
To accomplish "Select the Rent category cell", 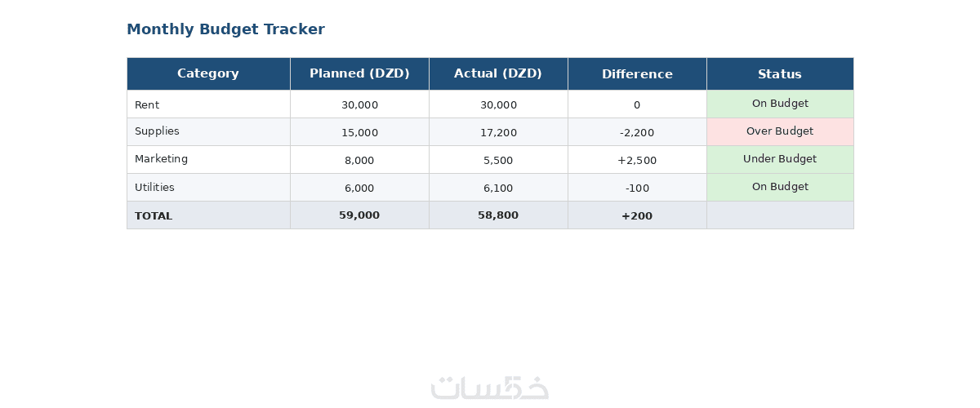I will coord(208,104).
